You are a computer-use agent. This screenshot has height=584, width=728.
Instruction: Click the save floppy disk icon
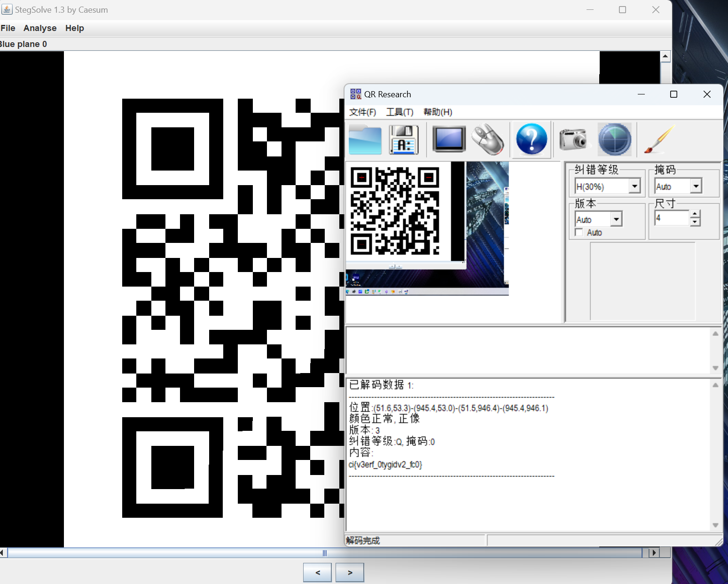[x=404, y=140]
